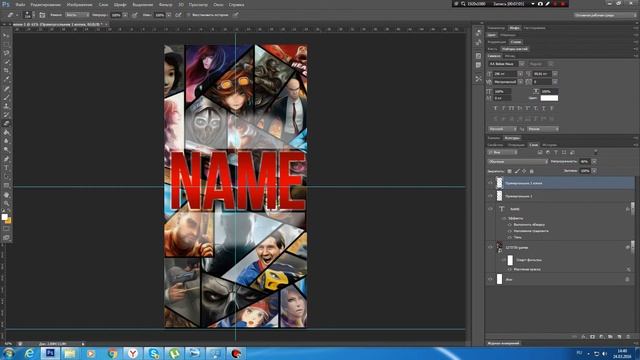640x360 pixels.
Task: Click the white text color swatch
Action: click(549, 98)
